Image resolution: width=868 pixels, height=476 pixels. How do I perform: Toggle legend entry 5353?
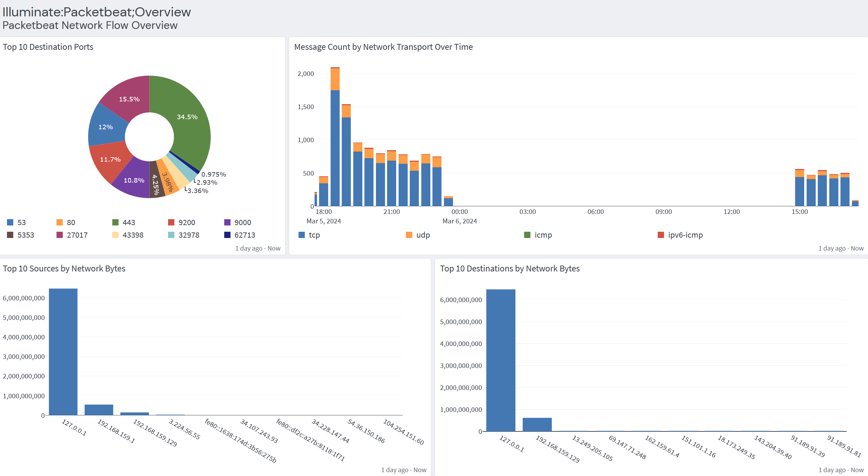point(21,235)
